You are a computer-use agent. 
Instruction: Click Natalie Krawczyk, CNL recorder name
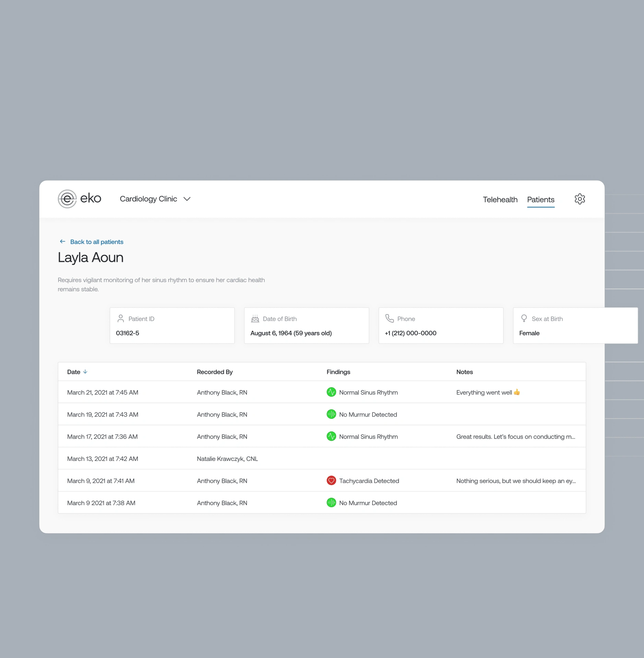pyautogui.click(x=227, y=459)
